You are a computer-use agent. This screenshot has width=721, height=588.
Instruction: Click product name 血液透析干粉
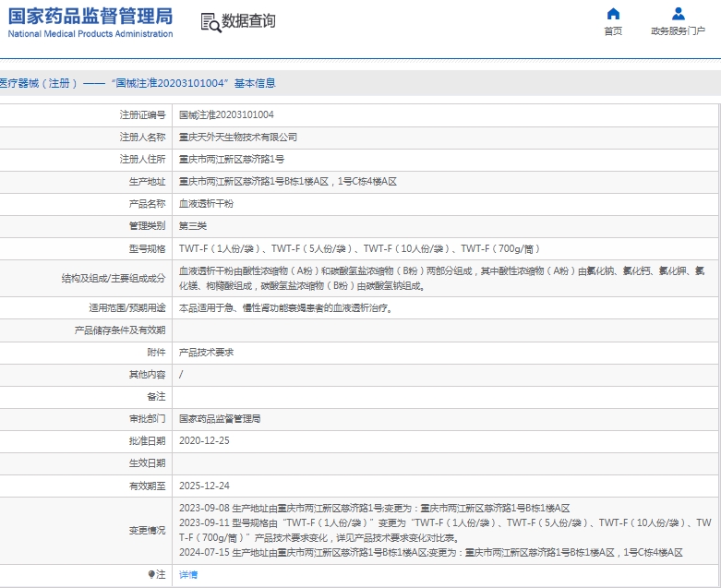tap(206, 204)
